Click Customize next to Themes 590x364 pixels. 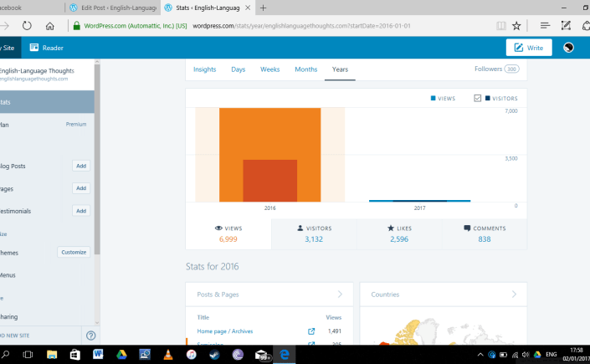pos(74,252)
